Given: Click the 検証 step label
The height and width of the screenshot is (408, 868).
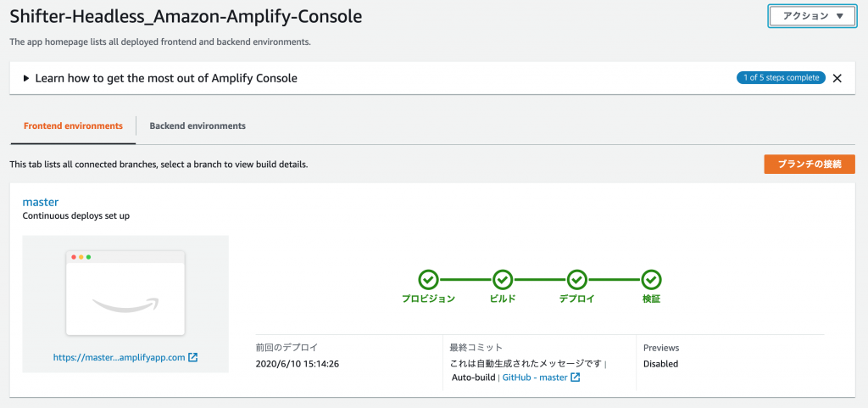Looking at the screenshot, I should 652,299.
